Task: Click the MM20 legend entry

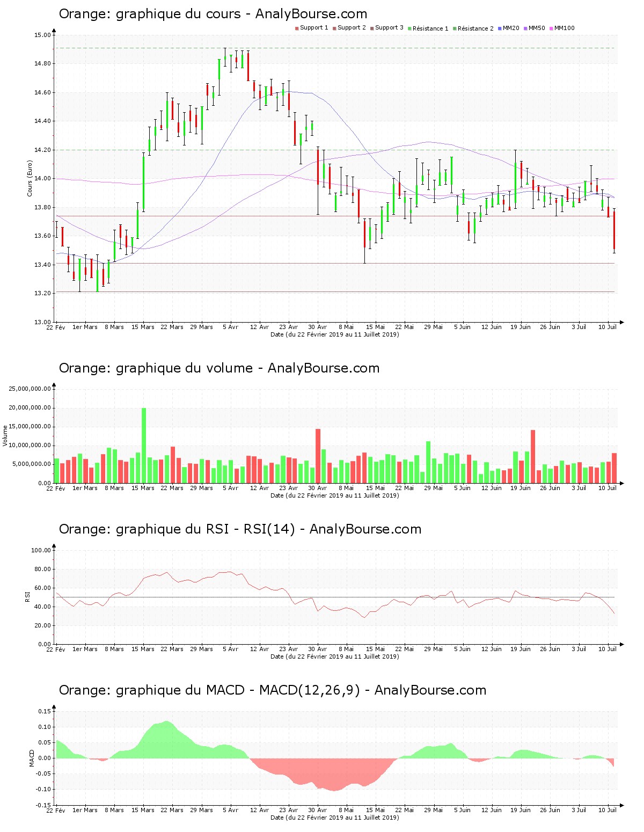Action: tap(509, 28)
